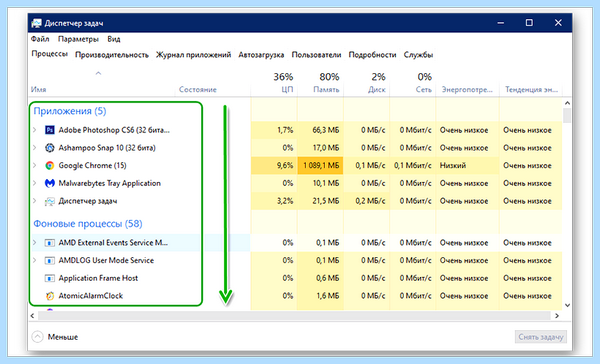Sort by the ЦП column header

point(287,90)
